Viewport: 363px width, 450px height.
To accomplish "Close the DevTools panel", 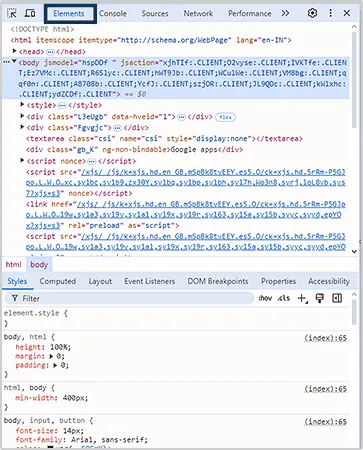I will (x=347, y=13).
